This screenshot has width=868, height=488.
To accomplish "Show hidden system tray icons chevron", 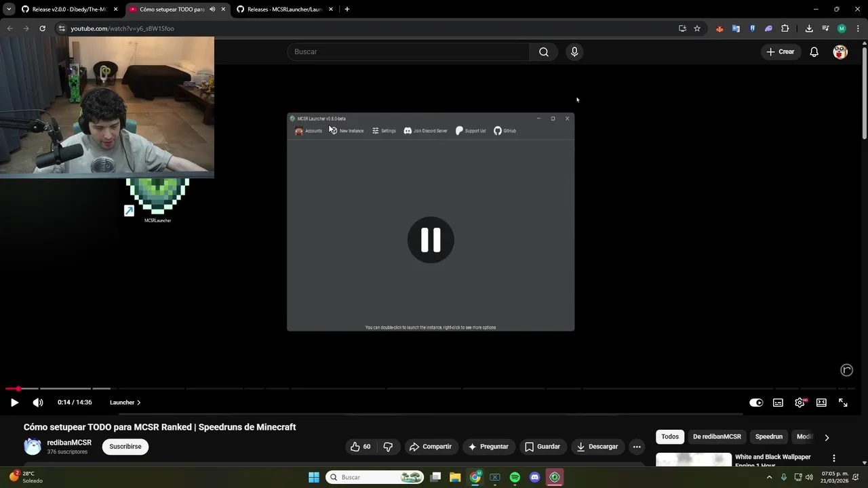I will click(x=769, y=477).
